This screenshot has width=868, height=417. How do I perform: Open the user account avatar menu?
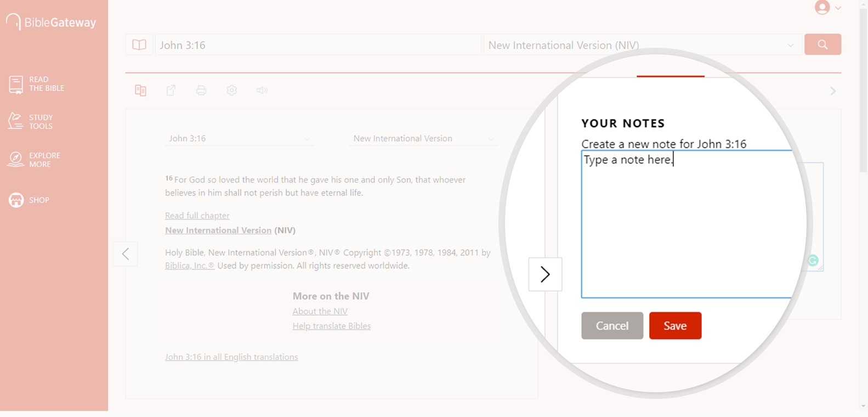click(x=822, y=7)
